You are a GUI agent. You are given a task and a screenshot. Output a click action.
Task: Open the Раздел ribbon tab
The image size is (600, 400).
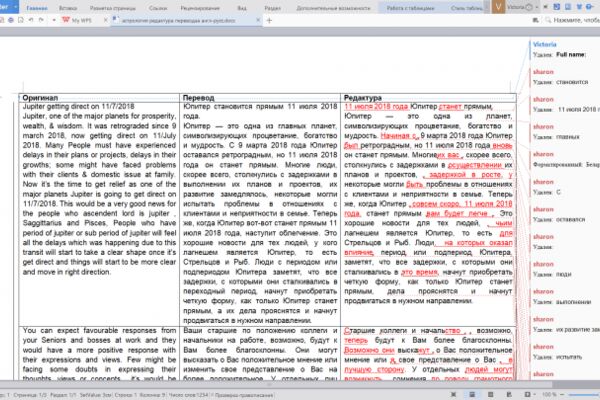pos(272,8)
